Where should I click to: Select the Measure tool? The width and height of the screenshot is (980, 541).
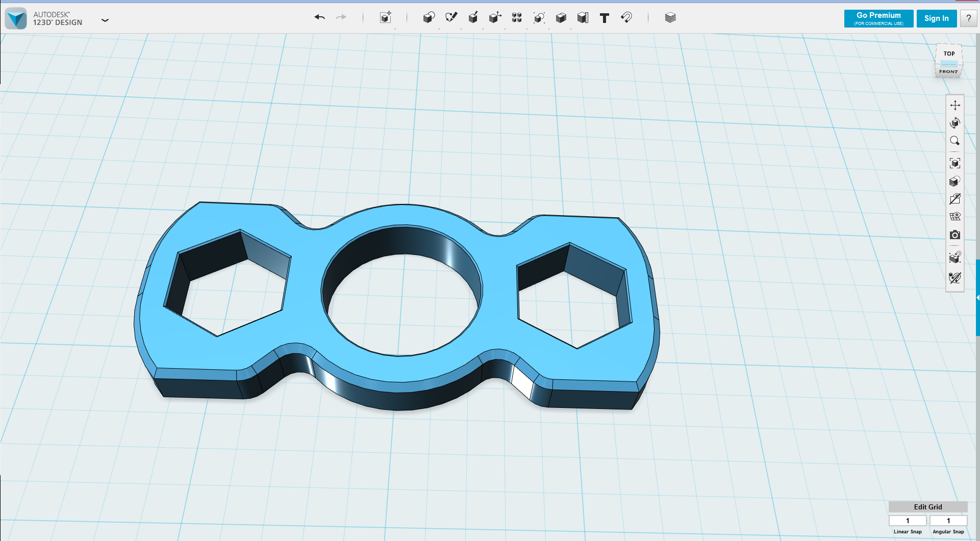tap(583, 17)
